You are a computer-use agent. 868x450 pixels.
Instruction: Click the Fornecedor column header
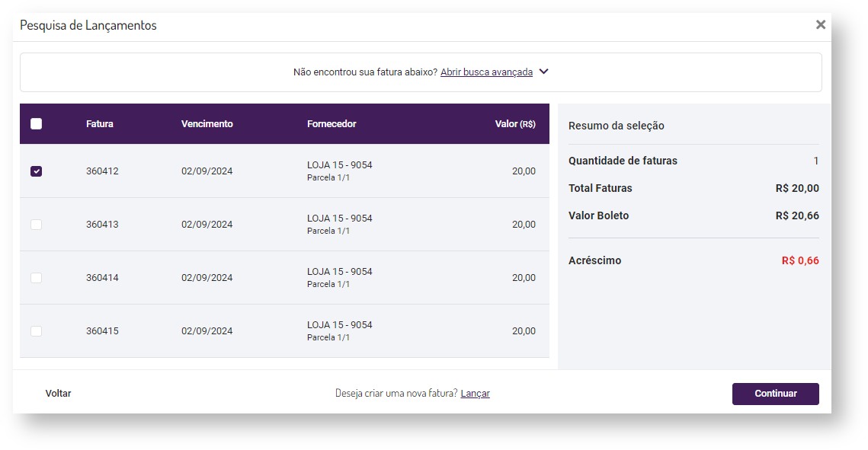coord(332,124)
